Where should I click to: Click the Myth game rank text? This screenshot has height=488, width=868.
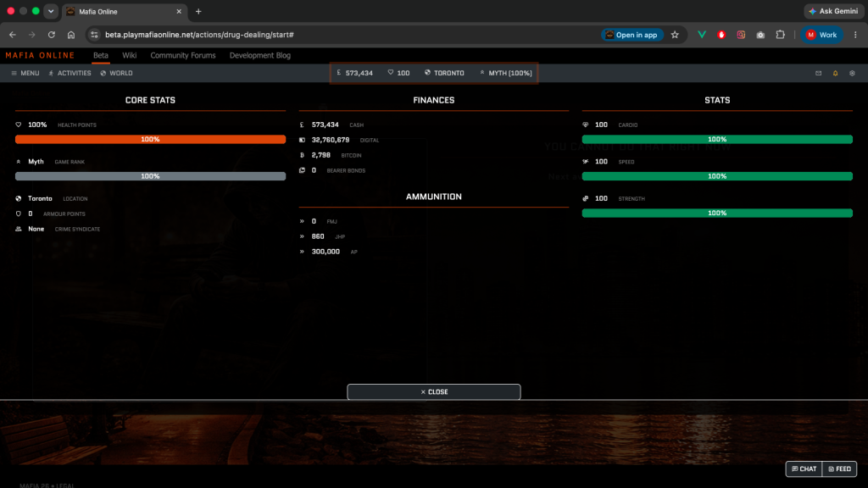[36, 162]
